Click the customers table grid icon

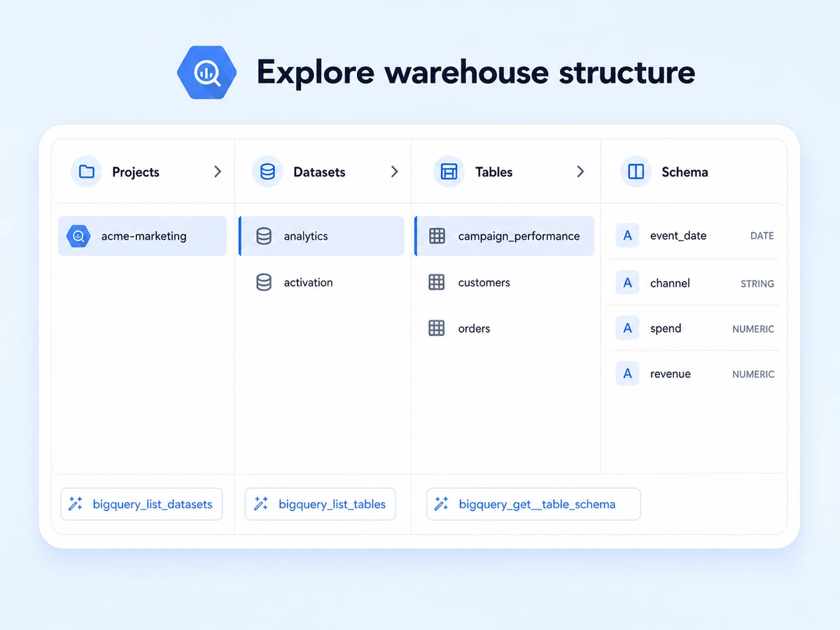point(437,282)
